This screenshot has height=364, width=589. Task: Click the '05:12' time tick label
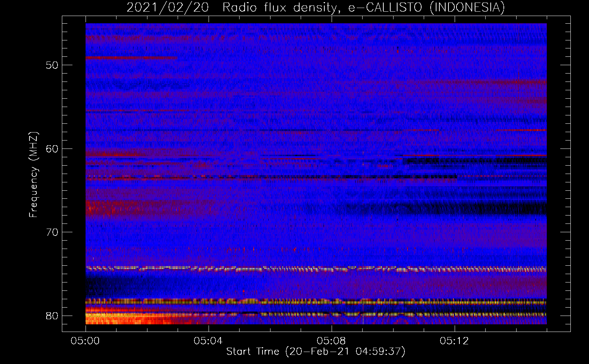(x=454, y=341)
